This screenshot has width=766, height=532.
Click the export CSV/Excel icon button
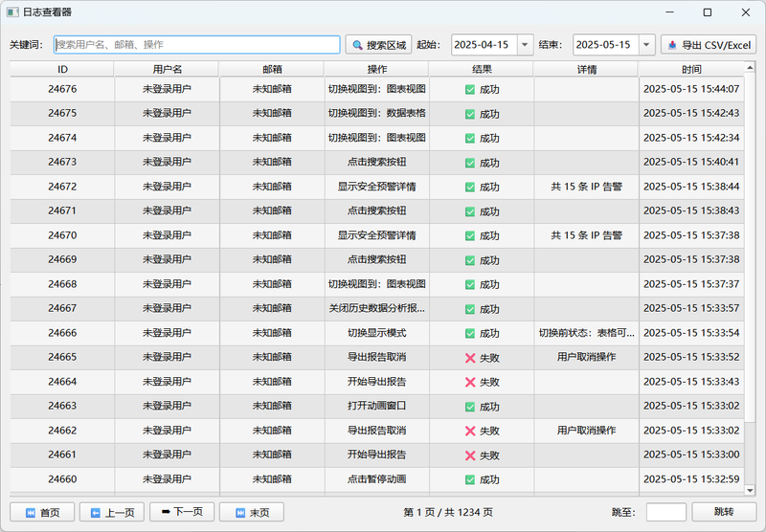point(708,45)
